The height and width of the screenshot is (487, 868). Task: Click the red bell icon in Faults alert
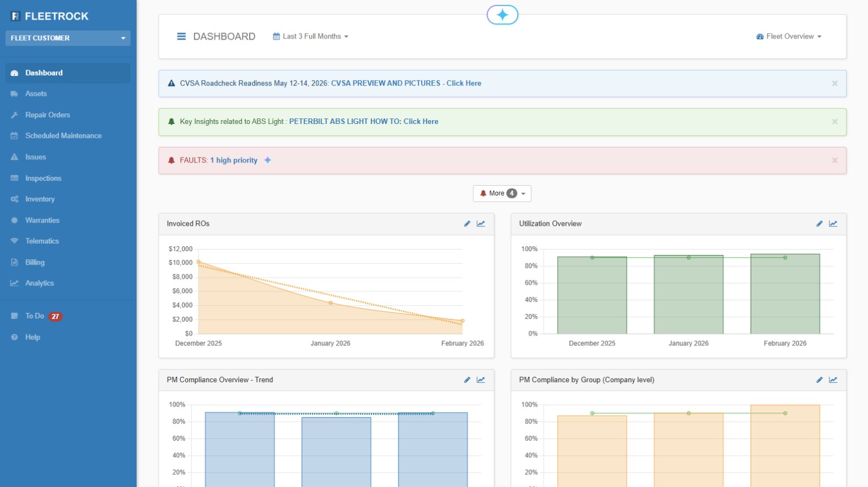(x=171, y=160)
